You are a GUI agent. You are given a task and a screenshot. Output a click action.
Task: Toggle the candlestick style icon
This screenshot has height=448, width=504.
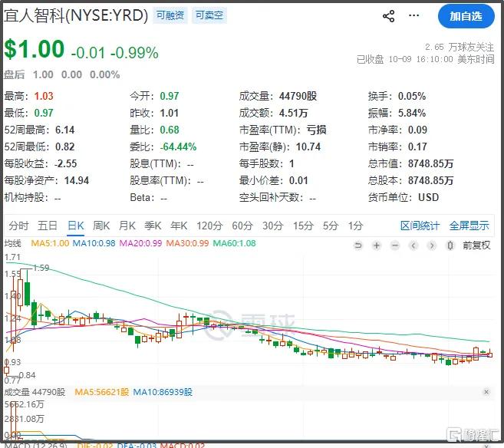(450, 245)
